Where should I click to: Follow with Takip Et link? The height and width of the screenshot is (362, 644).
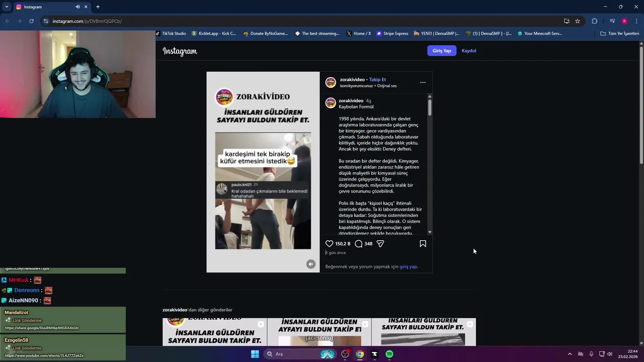pyautogui.click(x=377, y=79)
